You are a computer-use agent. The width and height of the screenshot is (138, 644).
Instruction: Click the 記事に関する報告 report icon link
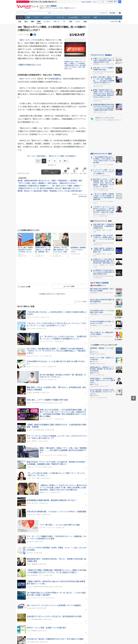[23, 173]
